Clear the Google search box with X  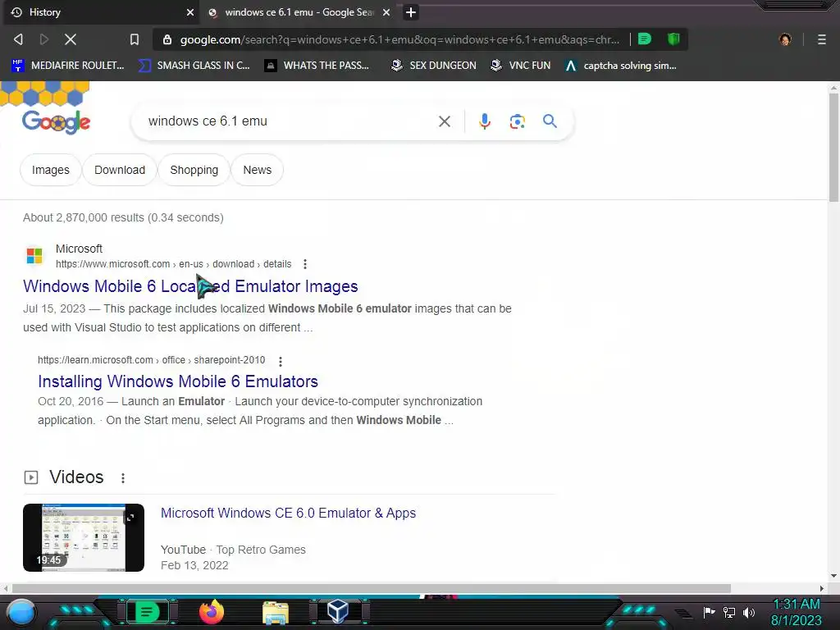click(444, 121)
